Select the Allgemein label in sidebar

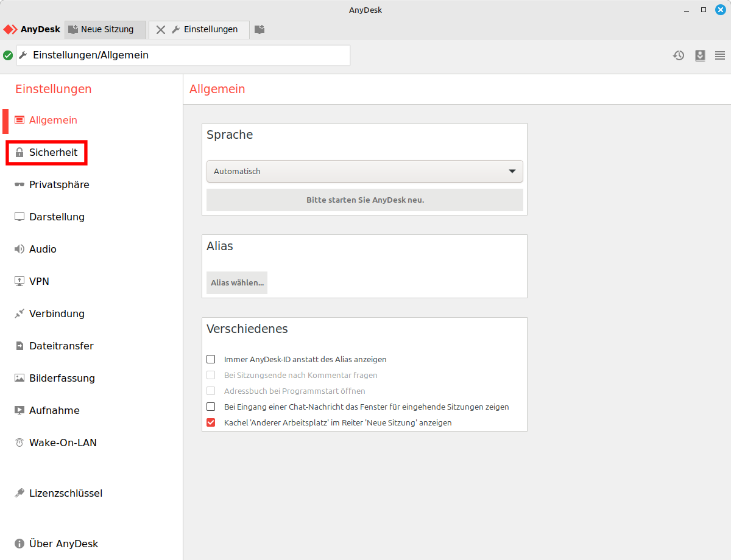(53, 120)
